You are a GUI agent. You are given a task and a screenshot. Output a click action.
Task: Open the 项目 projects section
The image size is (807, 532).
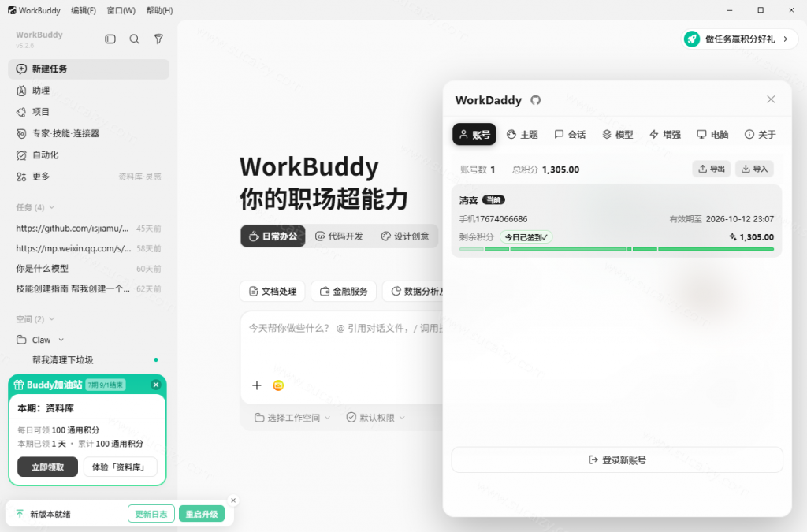[88, 112]
